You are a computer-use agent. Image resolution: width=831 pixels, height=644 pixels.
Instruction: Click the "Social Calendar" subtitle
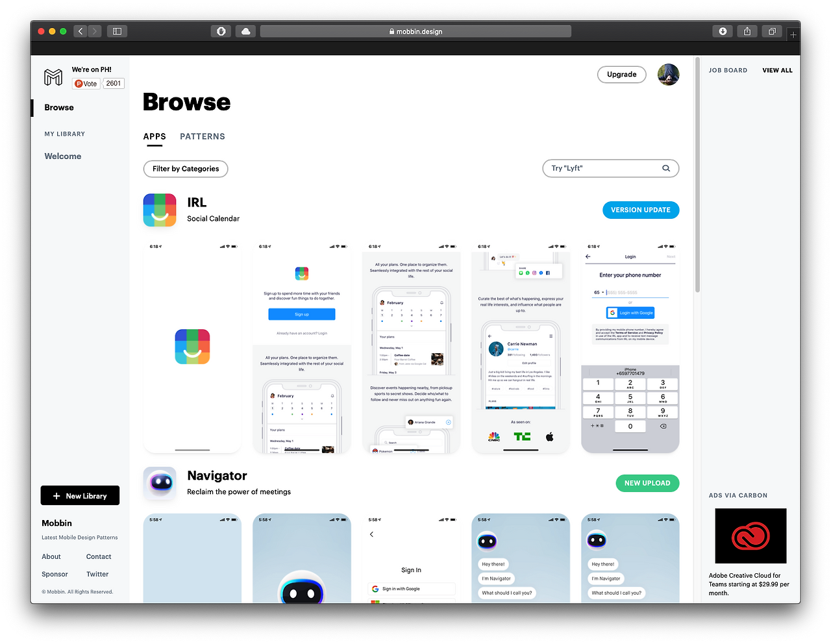(213, 219)
